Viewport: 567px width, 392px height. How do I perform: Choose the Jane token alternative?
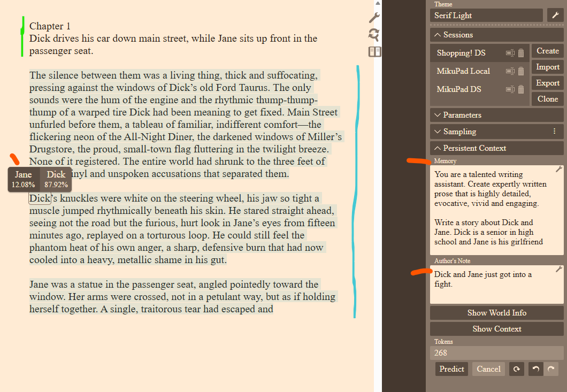click(24, 179)
